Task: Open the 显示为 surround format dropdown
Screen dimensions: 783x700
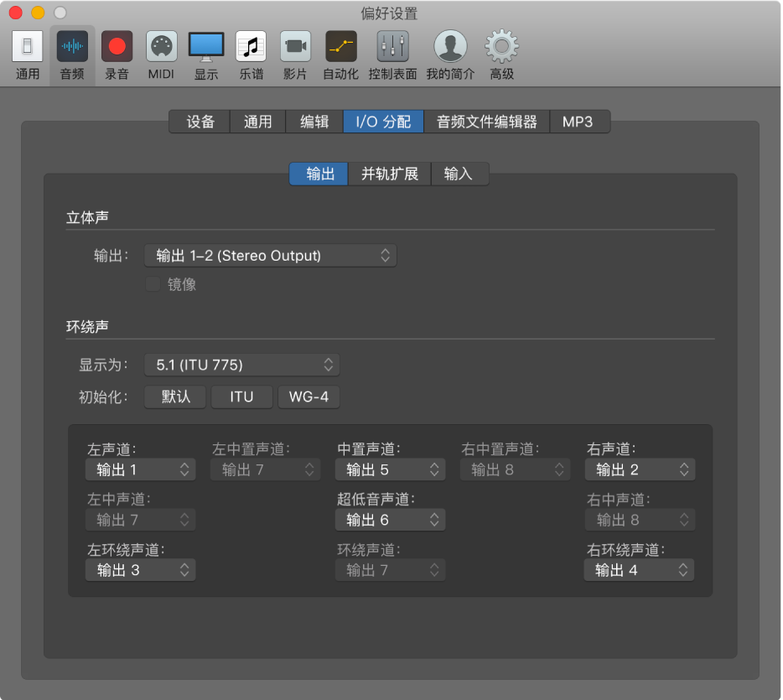Action: coord(241,365)
